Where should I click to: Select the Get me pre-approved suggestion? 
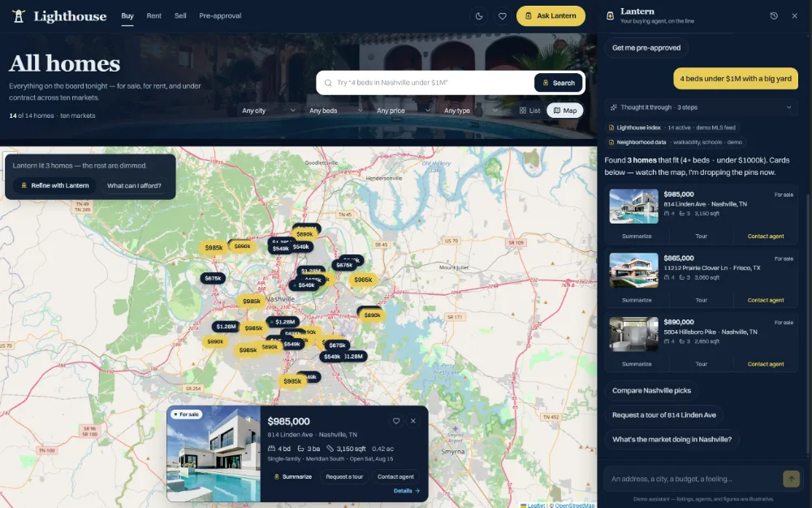(x=646, y=48)
